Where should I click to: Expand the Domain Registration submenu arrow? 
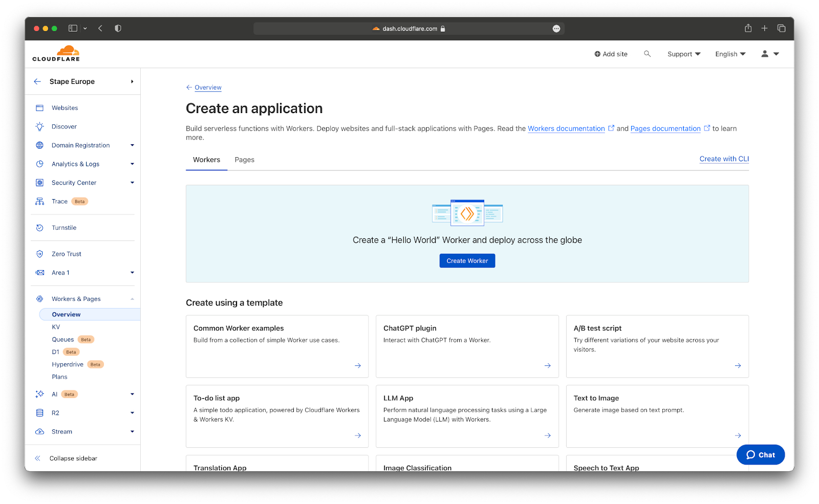(x=132, y=145)
